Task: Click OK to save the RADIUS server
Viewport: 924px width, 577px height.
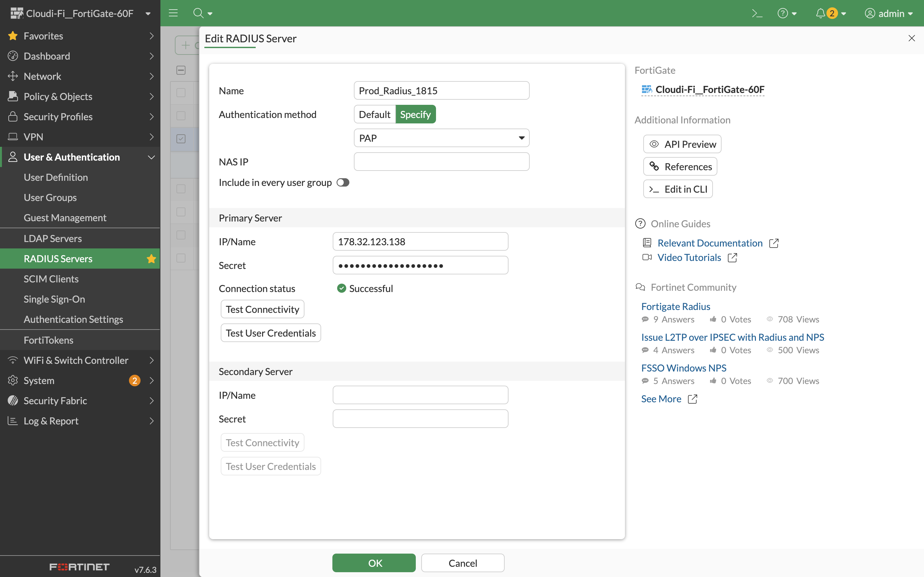Action: [374, 563]
